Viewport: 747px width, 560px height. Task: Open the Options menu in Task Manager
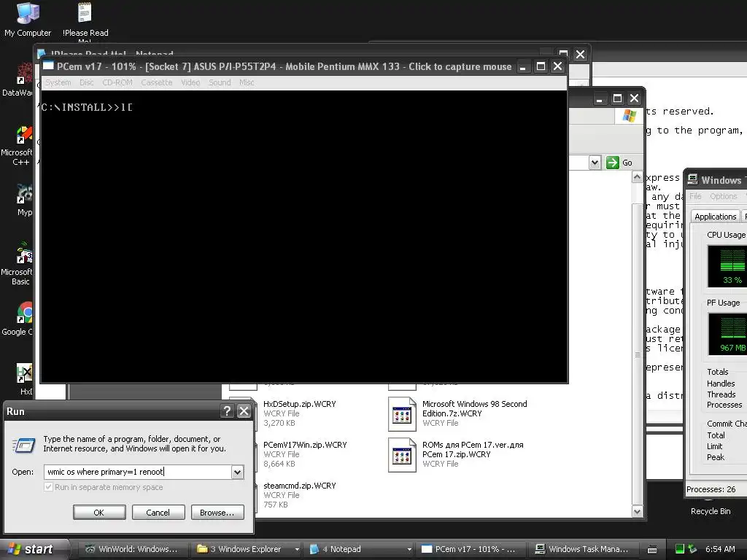(x=723, y=196)
